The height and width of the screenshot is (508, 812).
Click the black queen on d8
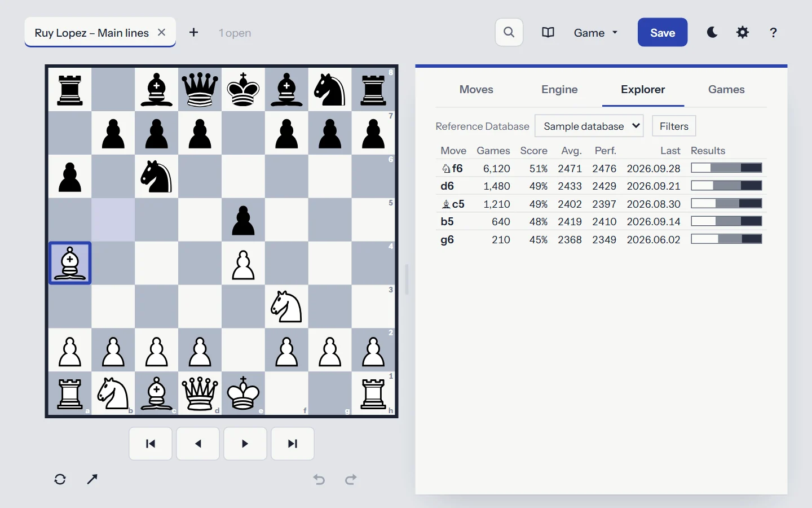200,89
